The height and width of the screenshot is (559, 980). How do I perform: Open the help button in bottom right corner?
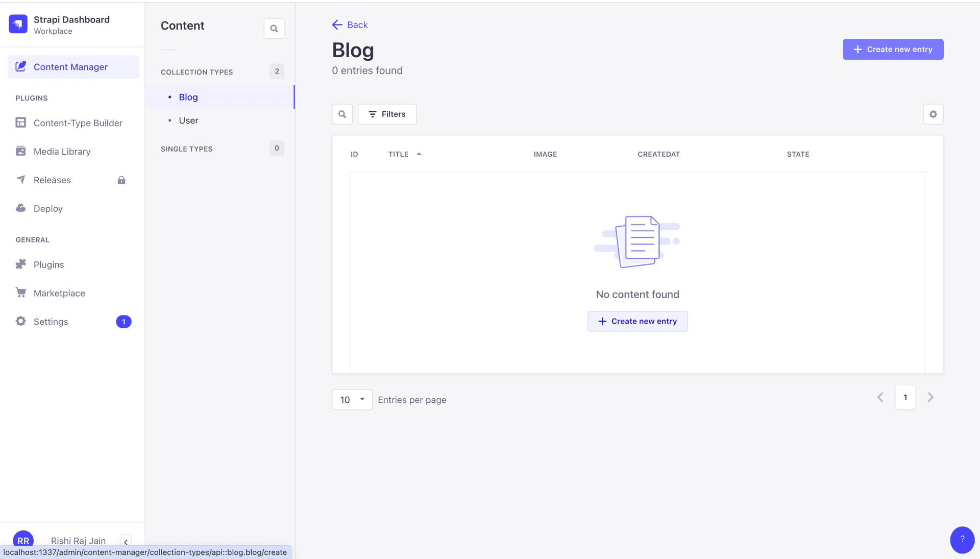[x=963, y=540]
